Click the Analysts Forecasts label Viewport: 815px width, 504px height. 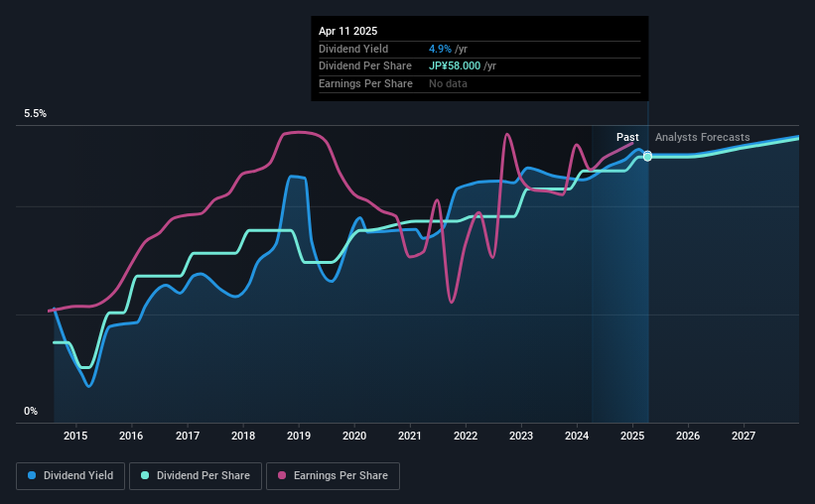click(702, 137)
